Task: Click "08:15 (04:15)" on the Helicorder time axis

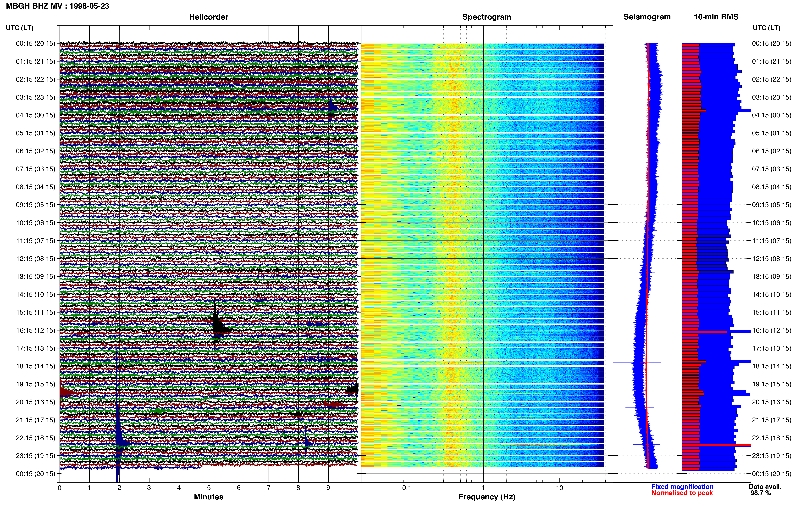Action: [36, 187]
